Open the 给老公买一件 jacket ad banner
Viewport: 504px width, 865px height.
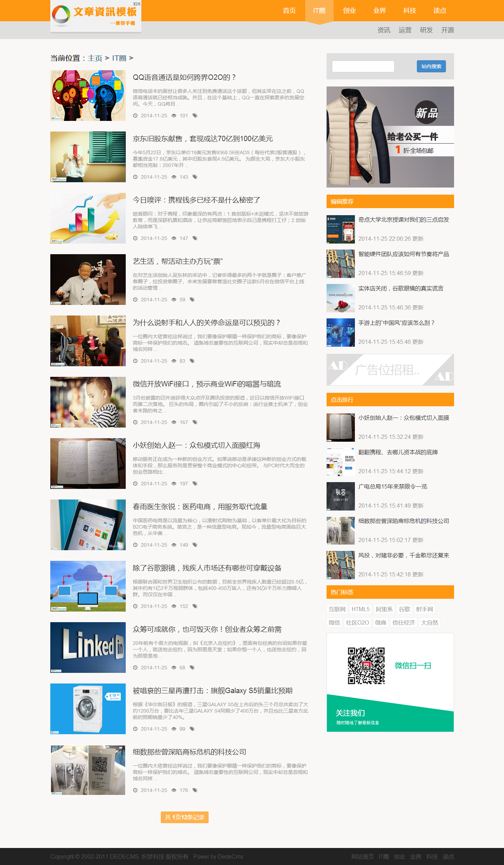(390, 137)
